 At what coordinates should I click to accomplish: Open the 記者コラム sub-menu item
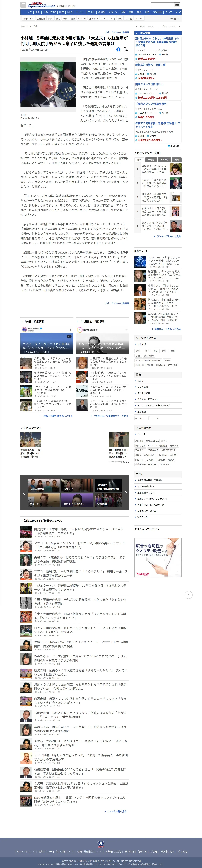[28, 19]
